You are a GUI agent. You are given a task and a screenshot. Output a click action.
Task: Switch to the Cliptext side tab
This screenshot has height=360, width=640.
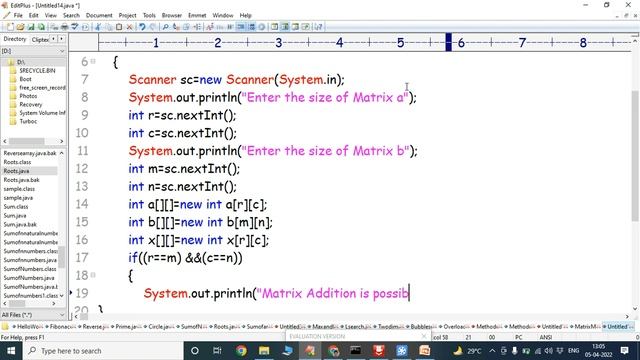pos(40,40)
